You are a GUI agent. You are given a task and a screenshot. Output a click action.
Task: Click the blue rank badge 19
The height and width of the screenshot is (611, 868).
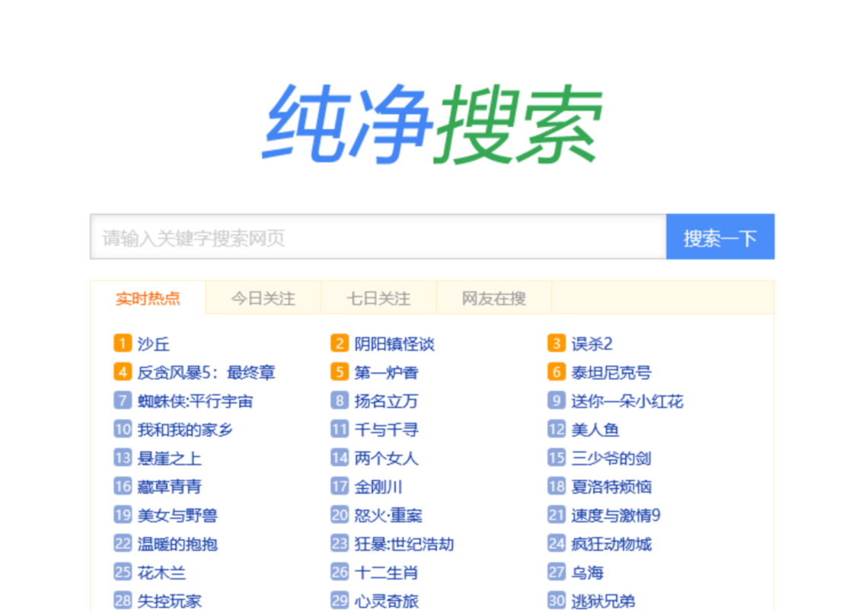click(123, 514)
